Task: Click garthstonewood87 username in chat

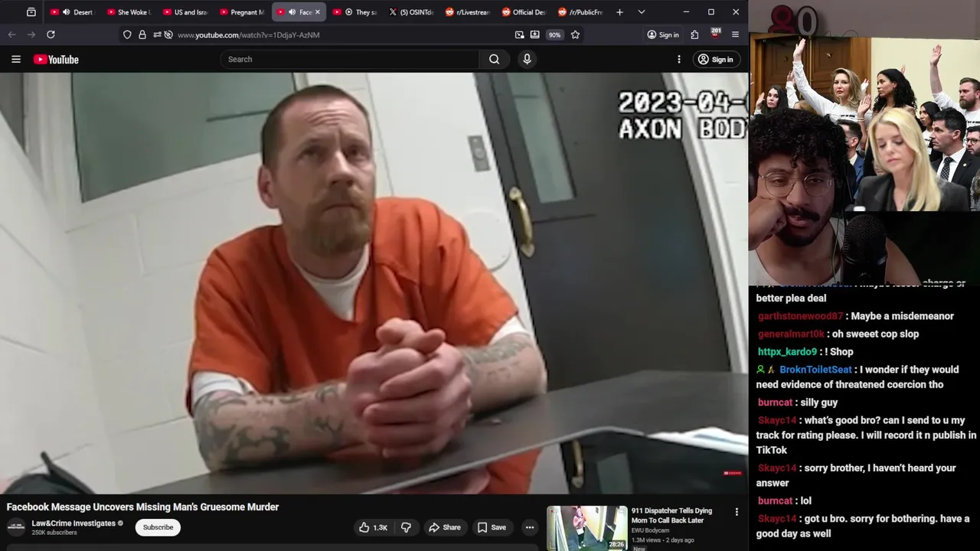Action: coord(800,316)
